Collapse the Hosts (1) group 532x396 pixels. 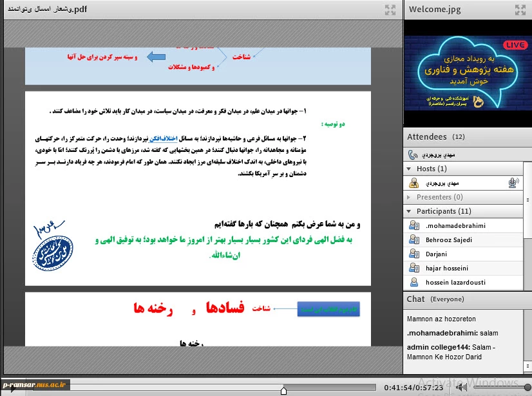point(409,169)
